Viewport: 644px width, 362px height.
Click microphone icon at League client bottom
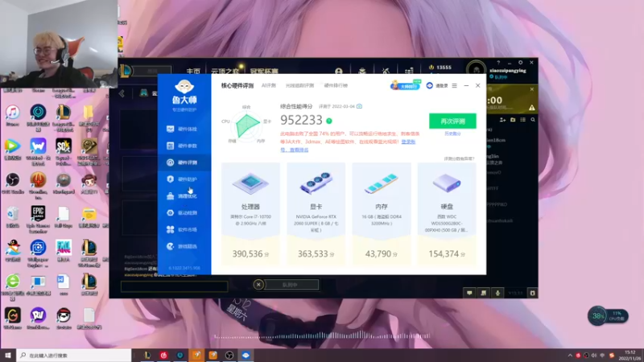497,293
